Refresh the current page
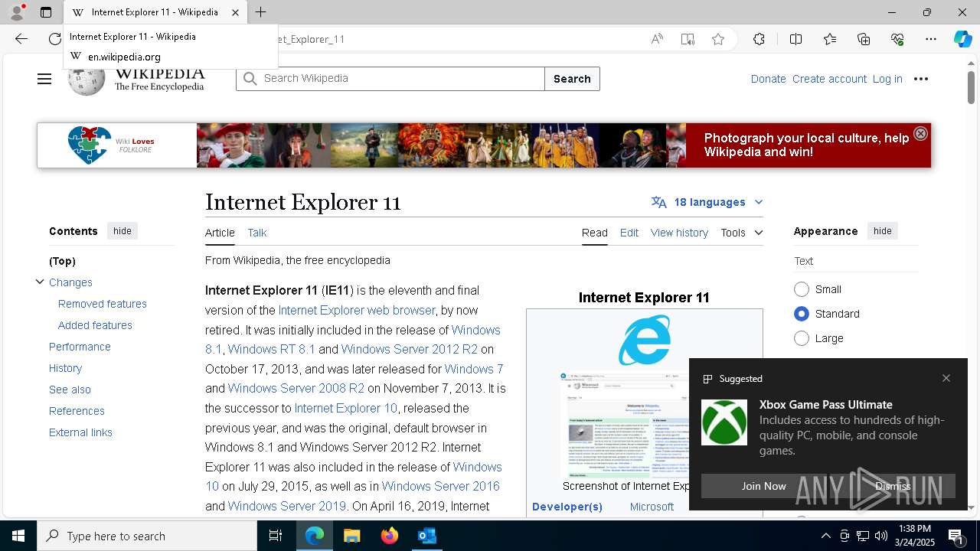Screen dimensions: 980x551 coord(55,39)
